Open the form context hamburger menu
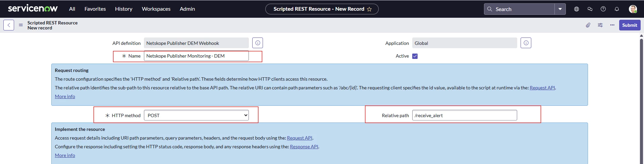 (x=21, y=25)
